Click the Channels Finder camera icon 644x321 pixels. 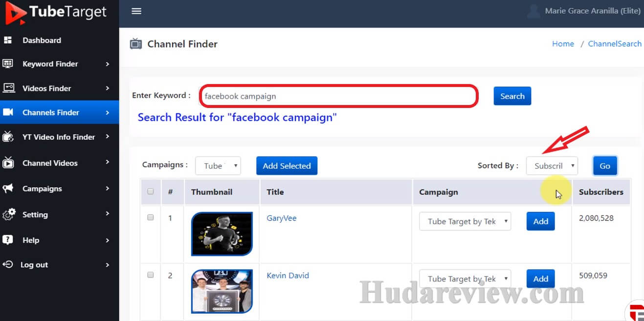tap(8, 112)
